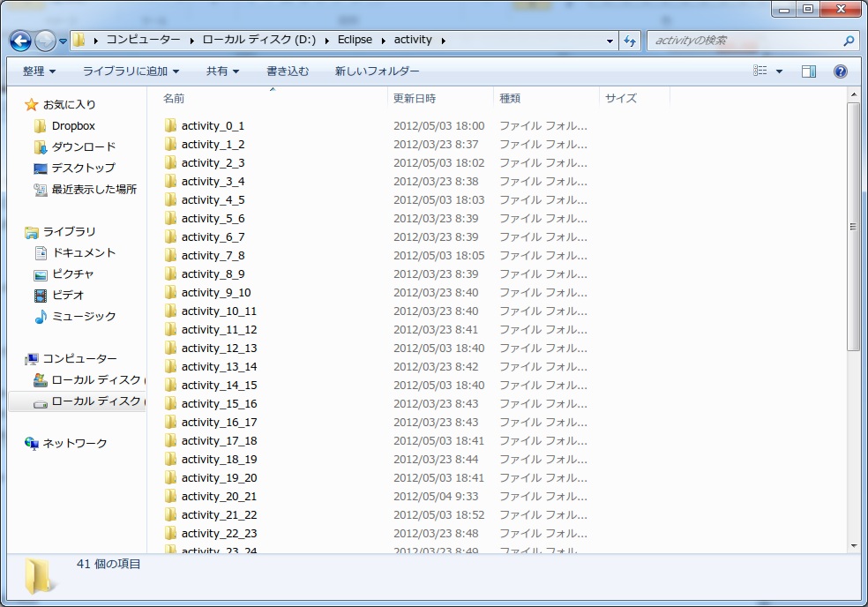Viewport: 868px width, 607px height.
Task: Open Dropbox in favorites sidebar
Action: click(73, 125)
